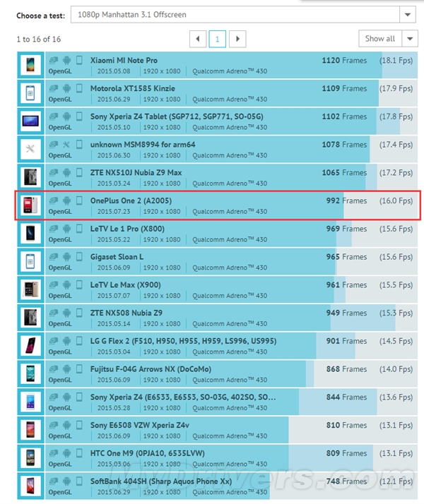Click the wrench icon in unknown MSM8994 row

point(66,145)
